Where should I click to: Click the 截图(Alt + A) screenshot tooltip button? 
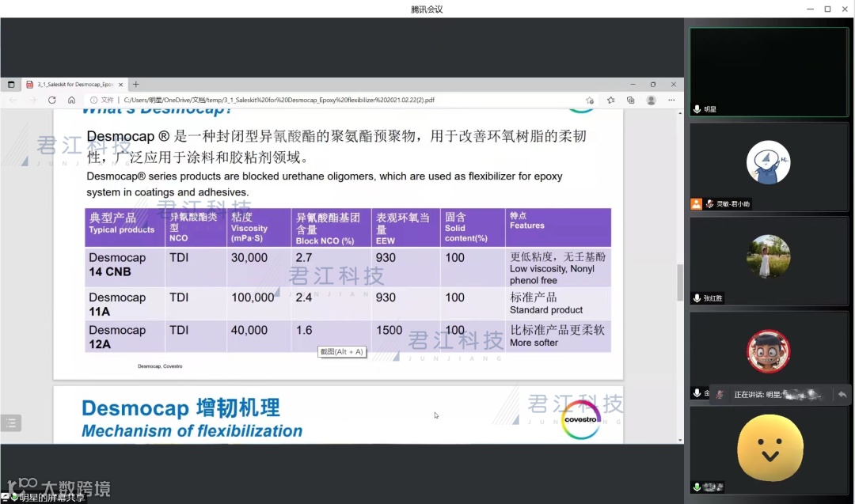point(341,352)
